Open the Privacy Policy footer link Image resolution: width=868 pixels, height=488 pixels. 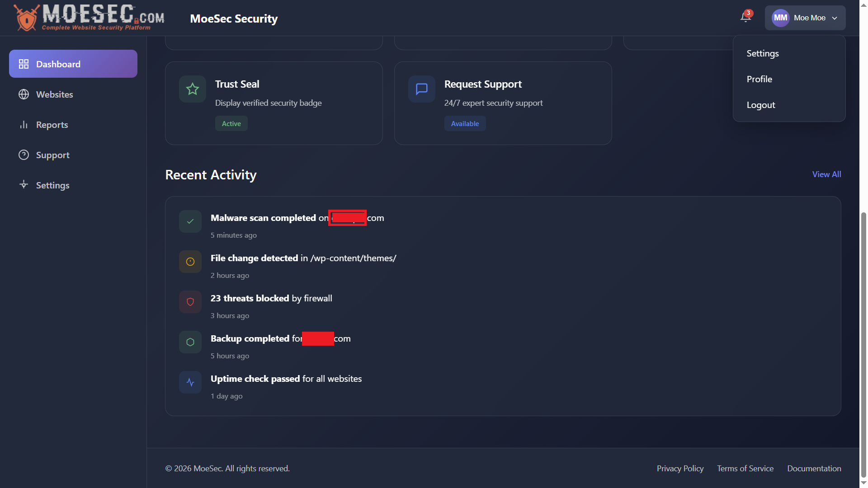tap(680, 469)
